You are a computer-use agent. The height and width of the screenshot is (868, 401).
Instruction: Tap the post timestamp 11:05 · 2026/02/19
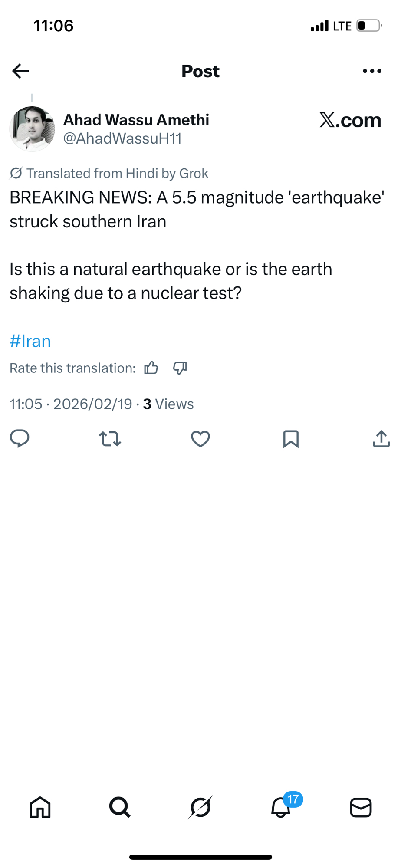71,404
